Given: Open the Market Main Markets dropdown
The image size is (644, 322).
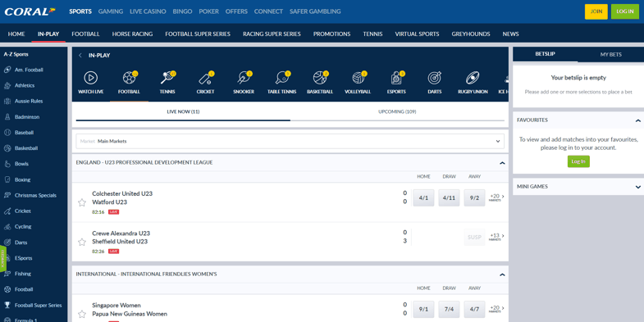Looking at the screenshot, I should click(x=290, y=141).
